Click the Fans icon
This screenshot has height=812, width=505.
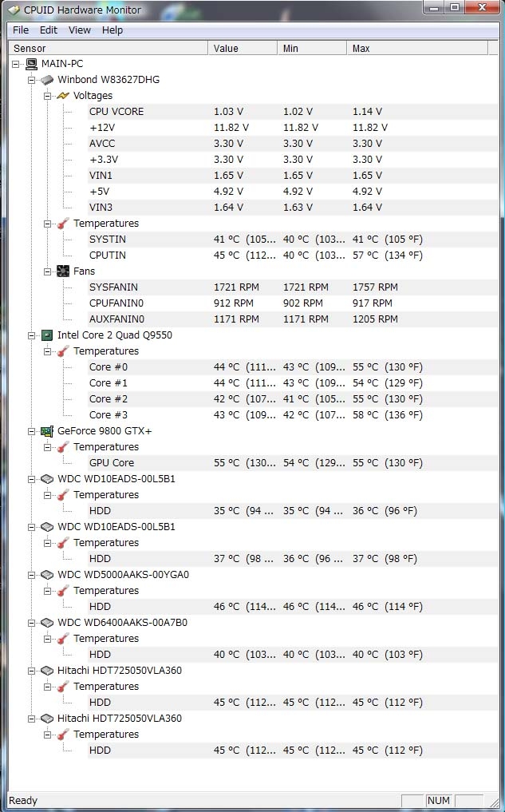[63, 271]
